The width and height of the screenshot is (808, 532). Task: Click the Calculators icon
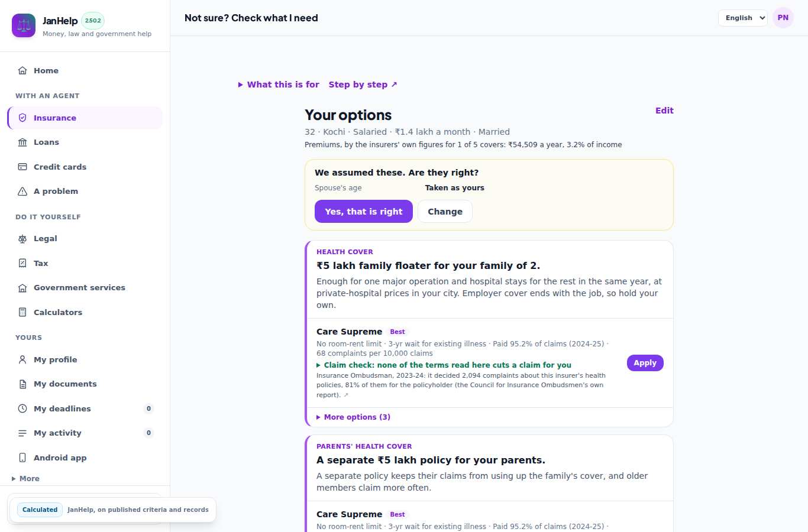click(x=22, y=312)
